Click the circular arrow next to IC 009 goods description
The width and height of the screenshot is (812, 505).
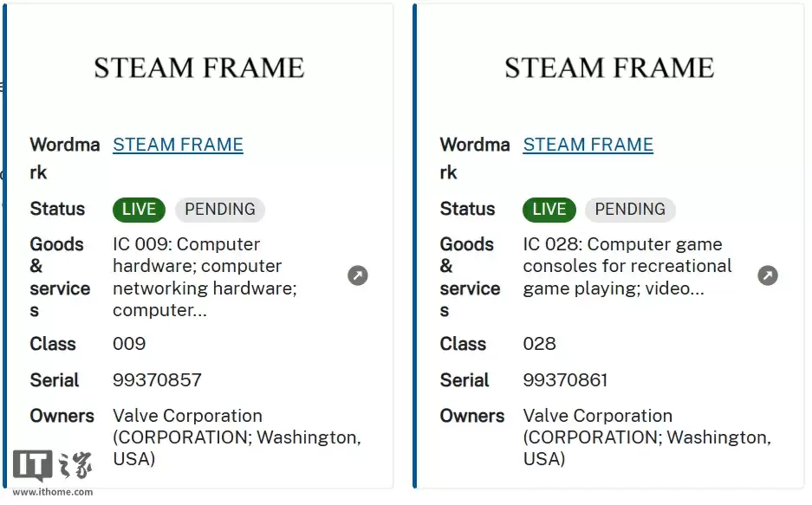pyautogui.click(x=358, y=275)
